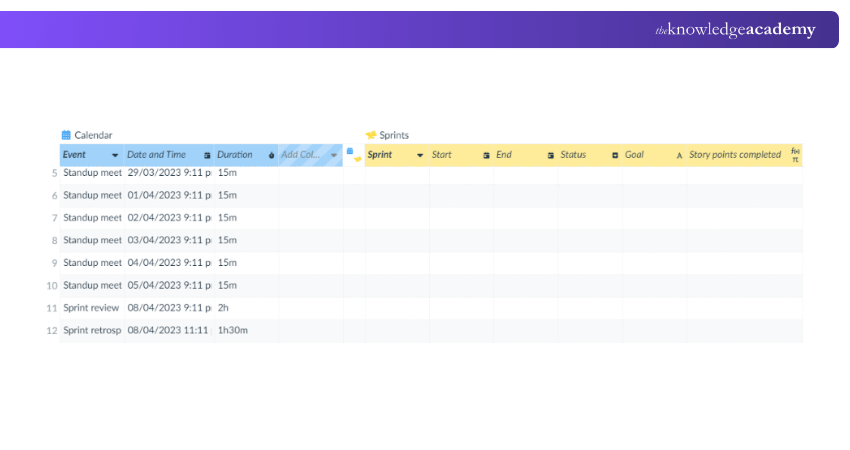850x450 pixels.
Task: Select row number 9
Action: tap(54, 263)
